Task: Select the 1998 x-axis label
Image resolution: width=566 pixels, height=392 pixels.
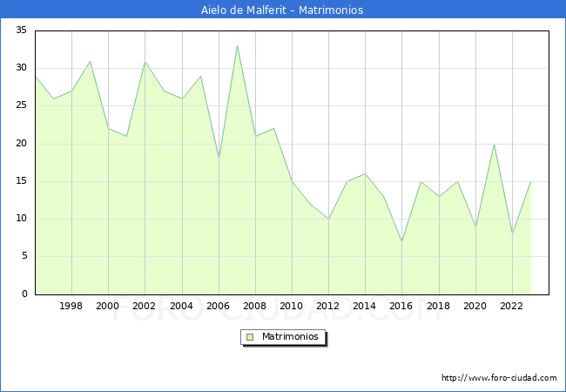Action: click(x=71, y=306)
